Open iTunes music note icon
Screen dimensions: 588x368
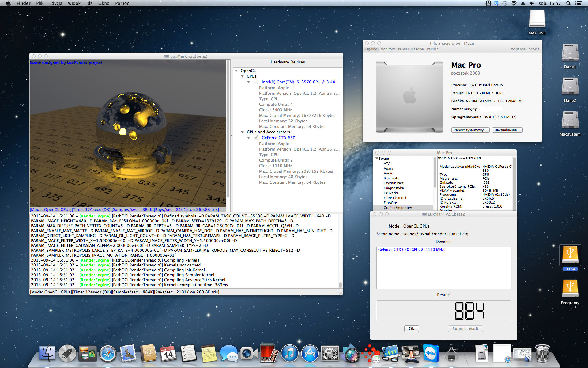click(x=290, y=354)
